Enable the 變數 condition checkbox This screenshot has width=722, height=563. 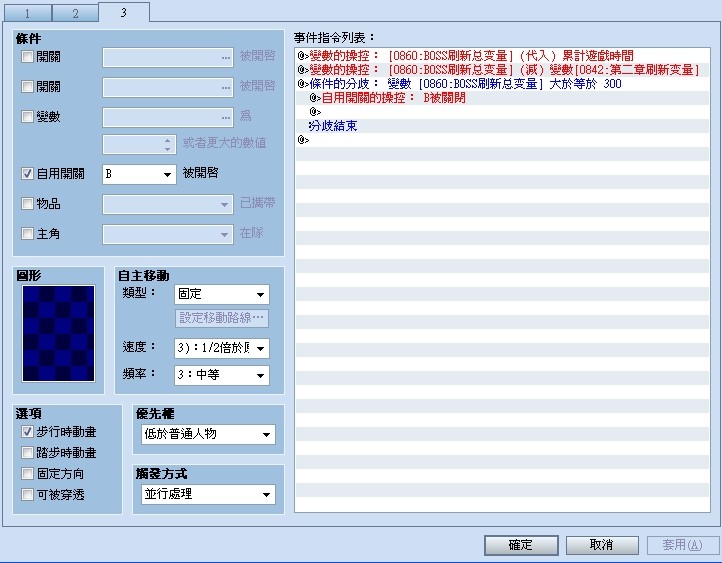pyautogui.click(x=27, y=116)
